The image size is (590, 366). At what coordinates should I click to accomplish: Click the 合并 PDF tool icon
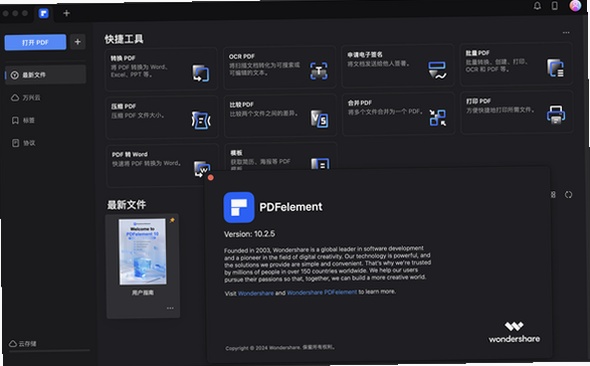tap(438, 118)
